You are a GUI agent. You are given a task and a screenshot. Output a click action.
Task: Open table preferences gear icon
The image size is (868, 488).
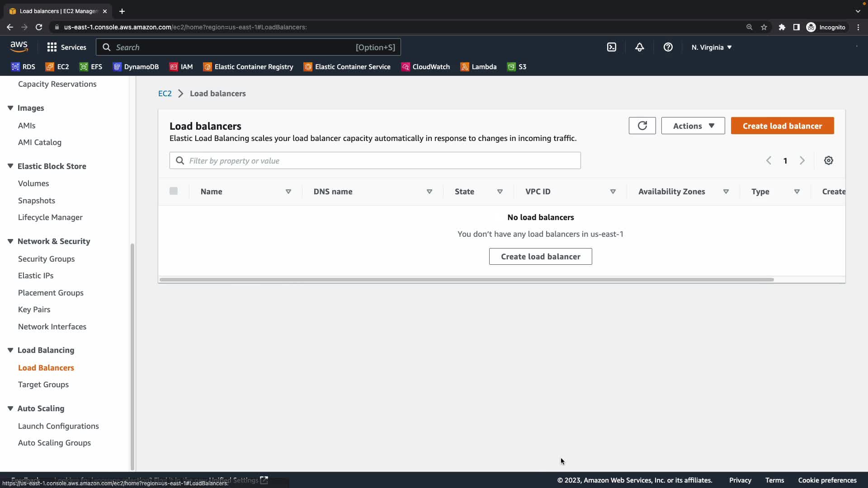(828, 160)
